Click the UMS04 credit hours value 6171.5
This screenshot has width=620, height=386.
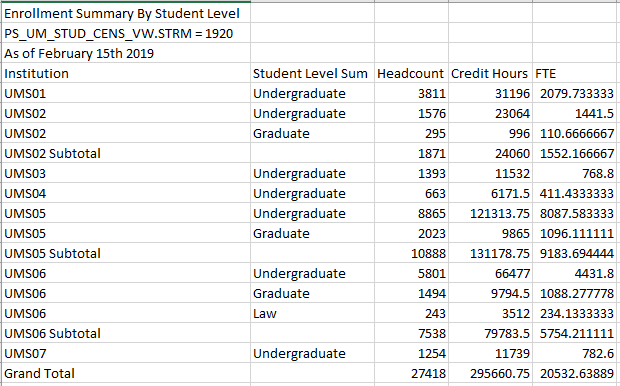(x=490, y=193)
